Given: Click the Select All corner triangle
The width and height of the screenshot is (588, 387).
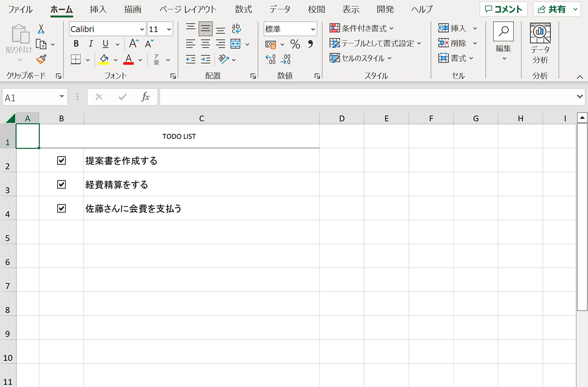Looking at the screenshot, I should (x=9, y=118).
